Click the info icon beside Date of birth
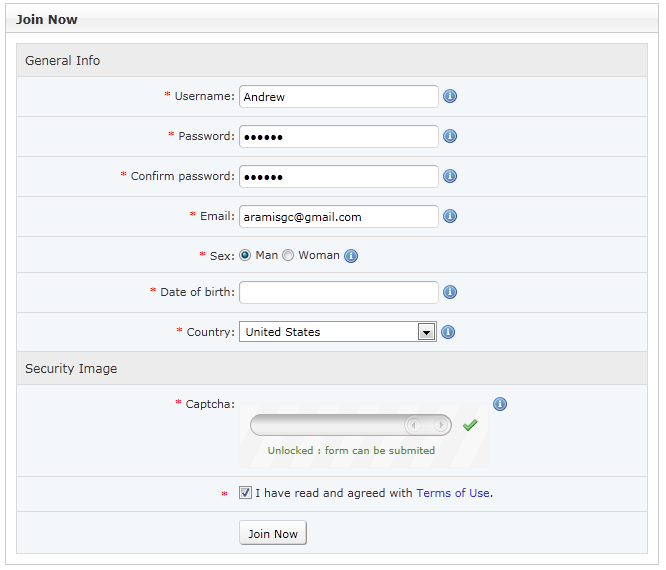The width and height of the screenshot is (666, 570). (450, 292)
